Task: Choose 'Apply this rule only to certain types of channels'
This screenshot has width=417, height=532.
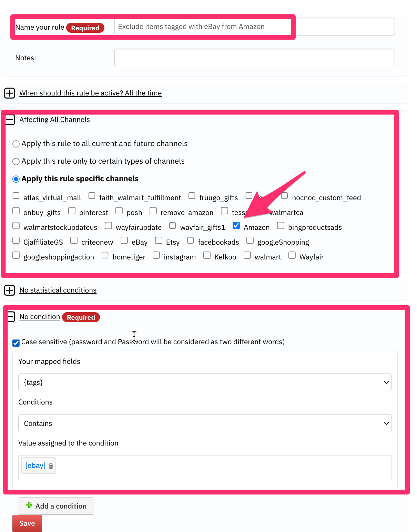Action: point(16,162)
